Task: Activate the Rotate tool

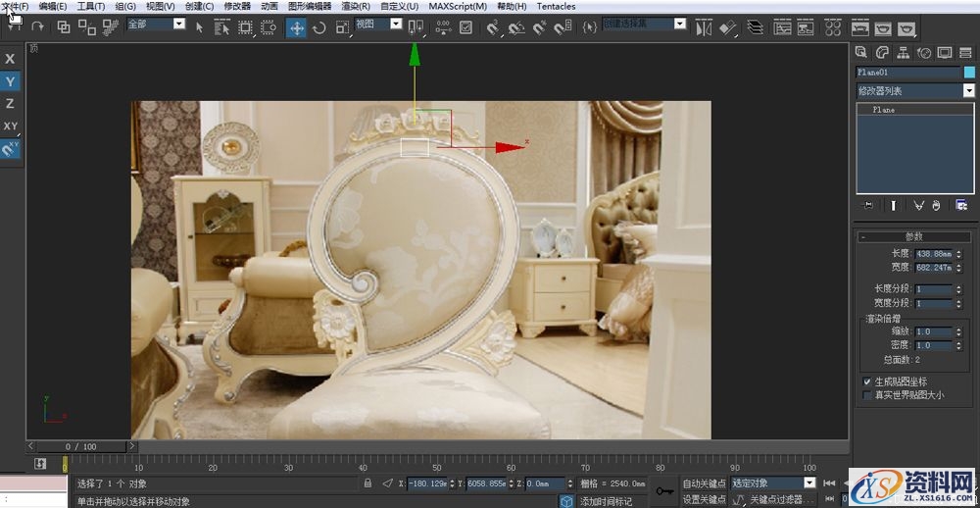Action: [319, 27]
